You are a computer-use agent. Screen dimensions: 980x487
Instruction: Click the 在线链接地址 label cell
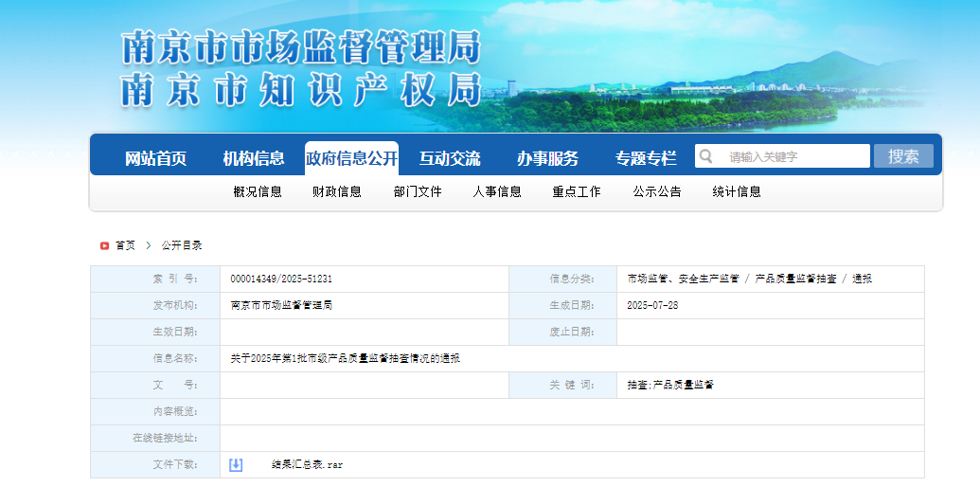155,439
